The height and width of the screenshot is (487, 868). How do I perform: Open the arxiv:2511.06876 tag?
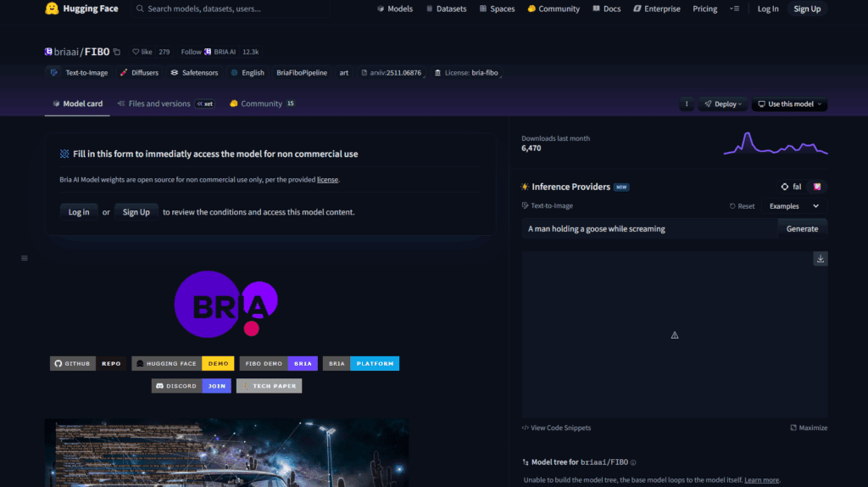pyautogui.click(x=391, y=73)
